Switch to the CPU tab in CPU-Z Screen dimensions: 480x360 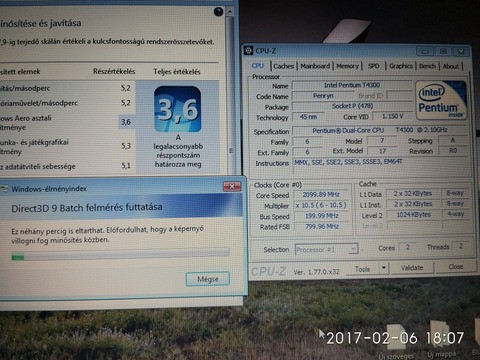point(258,66)
